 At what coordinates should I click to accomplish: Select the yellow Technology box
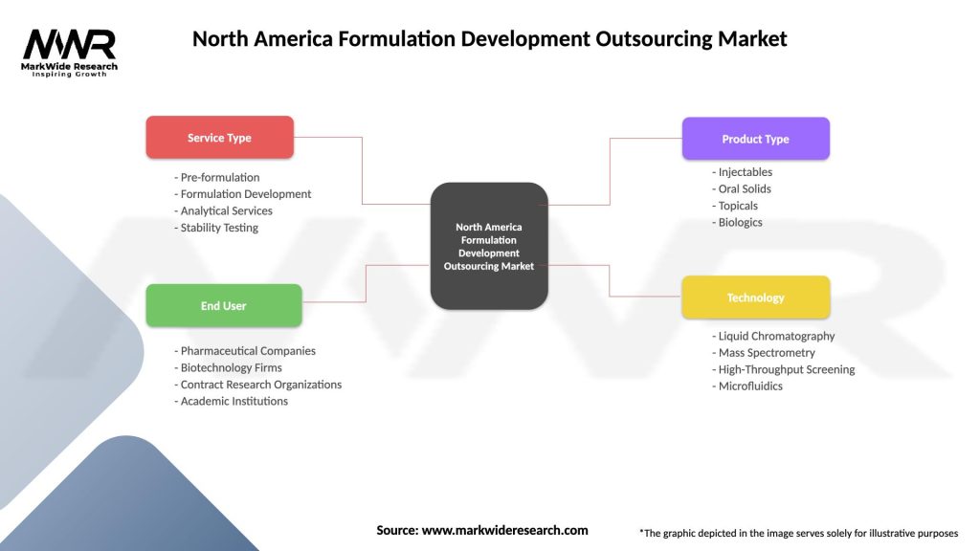(756, 297)
